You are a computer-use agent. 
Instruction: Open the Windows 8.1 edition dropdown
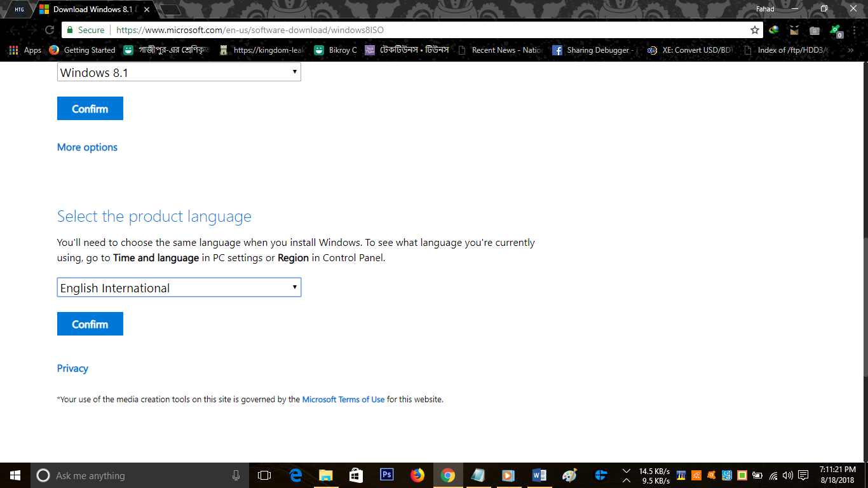point(179,72)
